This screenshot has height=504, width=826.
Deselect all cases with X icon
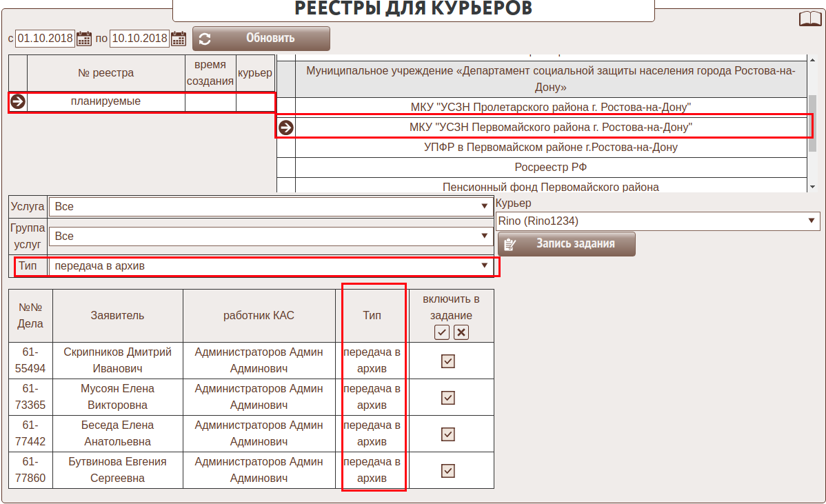coord(461,332)
